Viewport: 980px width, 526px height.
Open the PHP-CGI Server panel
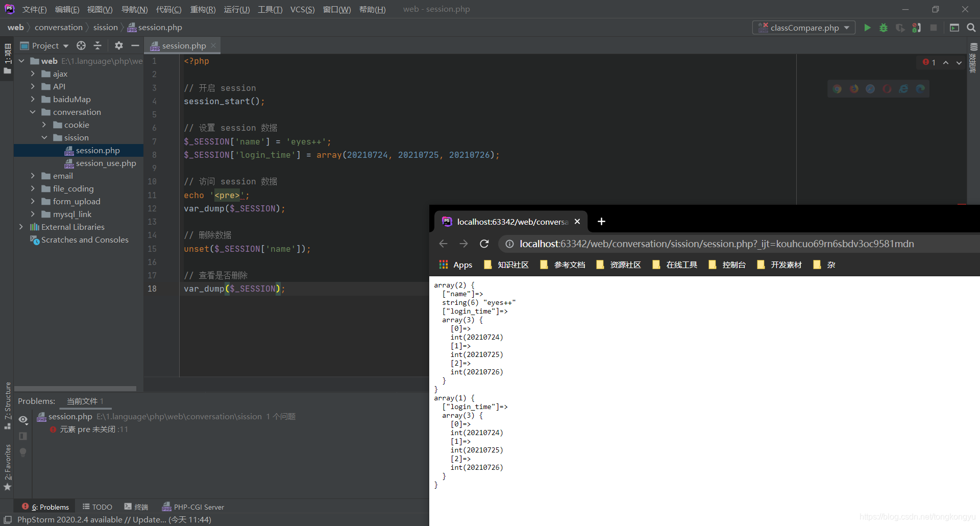click(193, 507)
